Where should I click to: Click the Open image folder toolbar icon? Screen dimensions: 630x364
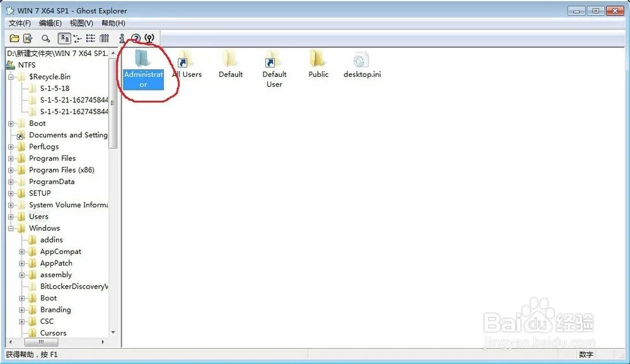pos(14,38)
